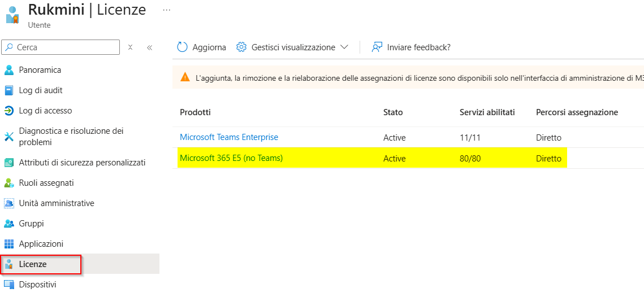Click the Applicazioni grid icon
The width and height of the screenshot is (644, 297).
coord(9,244)
